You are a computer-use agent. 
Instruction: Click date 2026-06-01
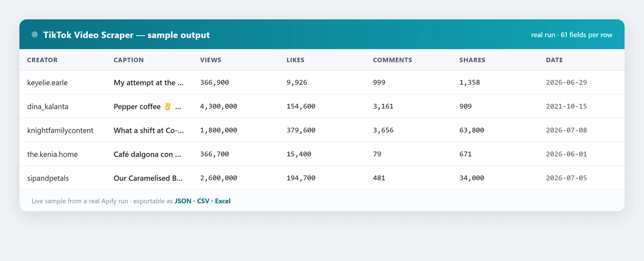(566, 154)
